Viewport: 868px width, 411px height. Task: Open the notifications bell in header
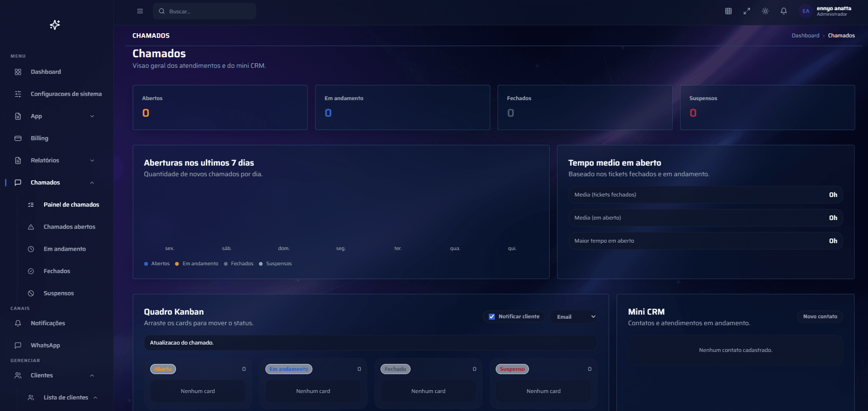[x=784, y=11]
